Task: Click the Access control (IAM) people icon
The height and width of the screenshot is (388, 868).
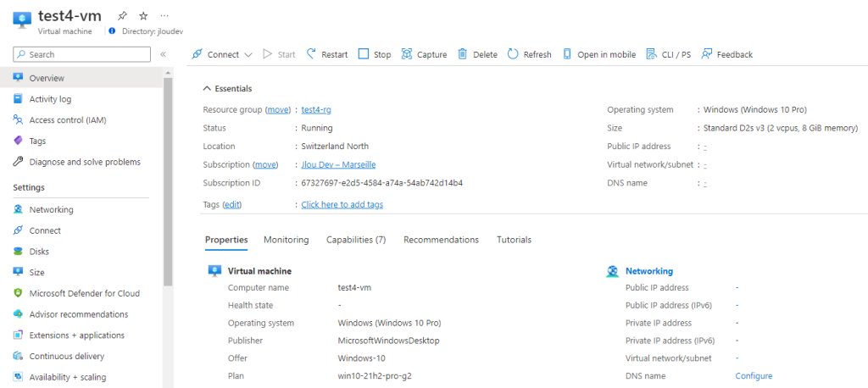Action: pos(19,120)
